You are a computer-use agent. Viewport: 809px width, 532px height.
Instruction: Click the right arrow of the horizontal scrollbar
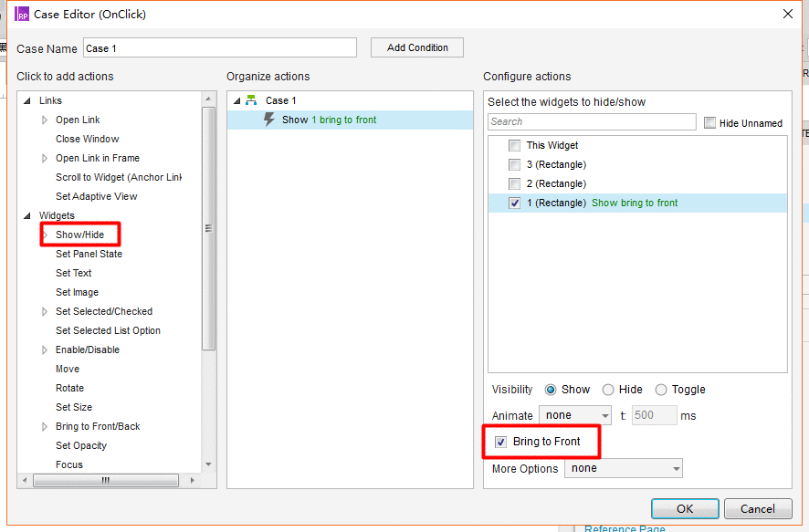(x=192, y=480)
